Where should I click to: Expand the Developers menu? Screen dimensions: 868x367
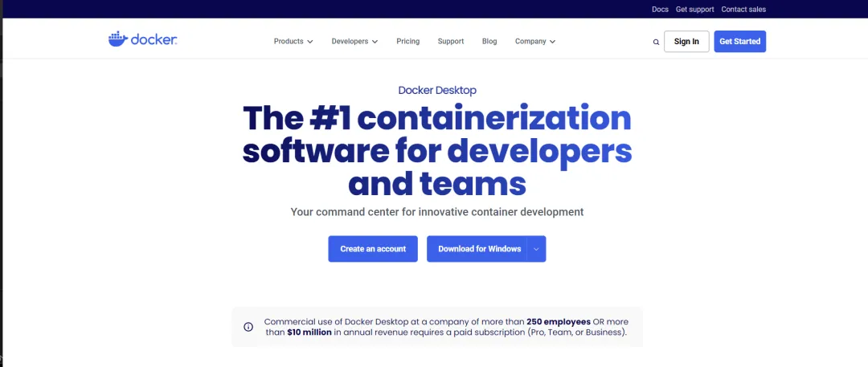[x=355, y=42]
